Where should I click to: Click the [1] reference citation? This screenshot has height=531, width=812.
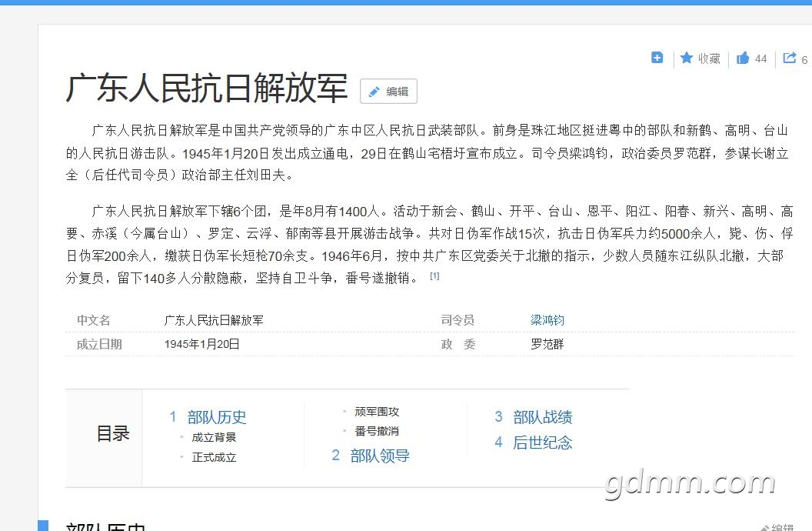[x=434, y=276]
